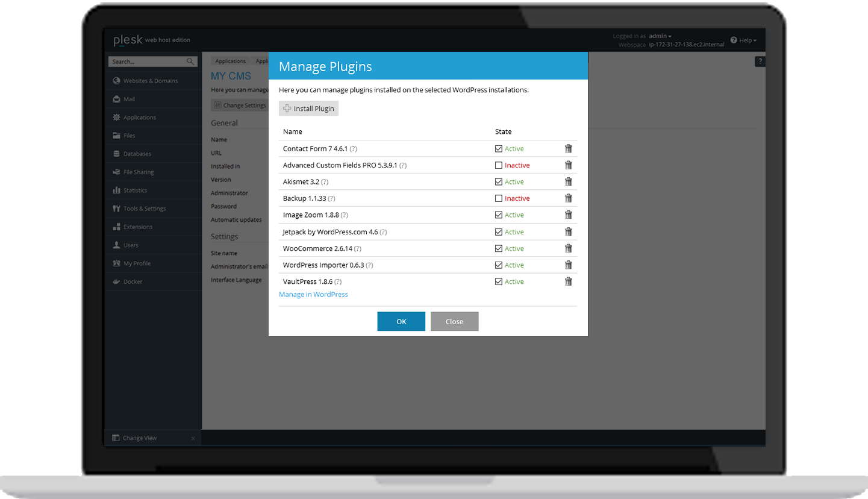Uncheck the WooCommerce 2.6.14 checkbox
The image size is (868, 499).
pyautogui.click(x=499, y=248)
